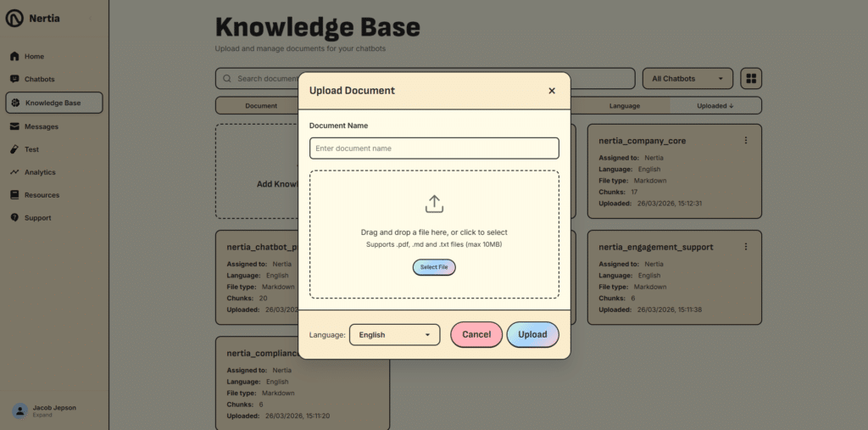Switch to grid view using the grid icon
868x430 pixels.
(x=751, y=79)
